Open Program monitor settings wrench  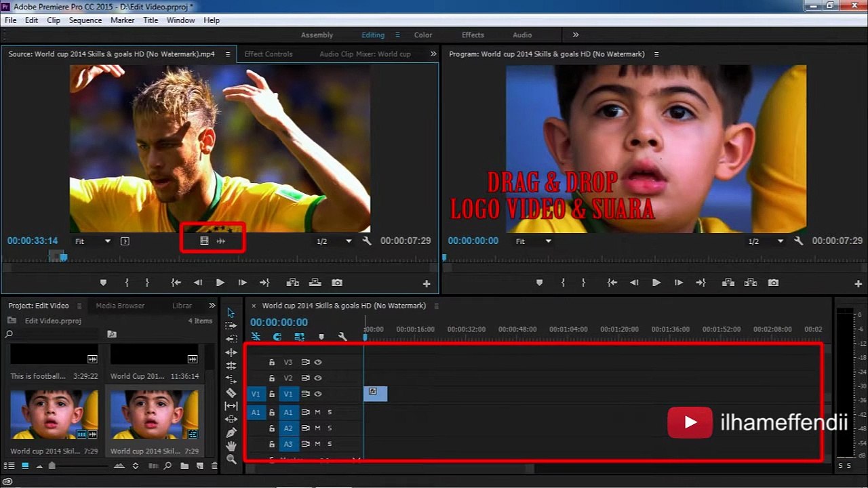click(799, 241)
